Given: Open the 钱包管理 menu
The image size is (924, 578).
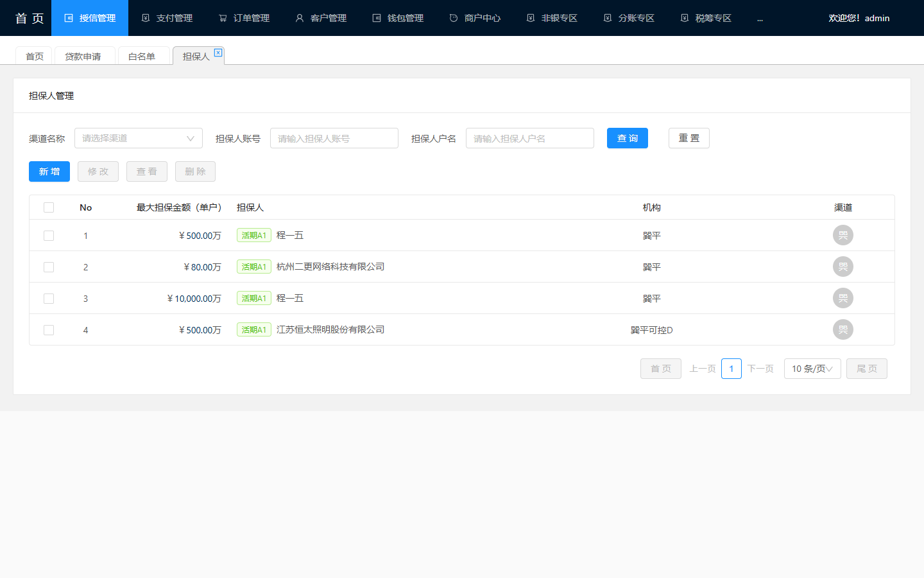Looking at the screenshot, I should click(398, 18).
